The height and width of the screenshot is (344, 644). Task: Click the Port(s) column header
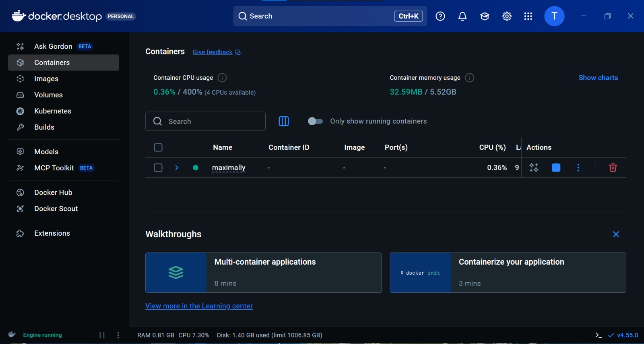[x=396, y=147]
